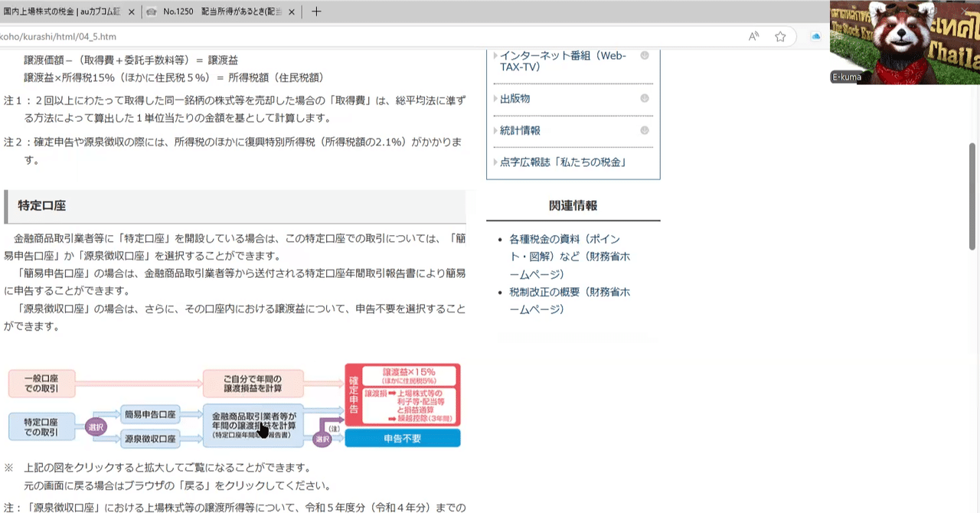This screenshot has width=980, height=513.
Task: Click the download circle icon beside 出版物
Action: pyautogui.click(x=644, y=99)
